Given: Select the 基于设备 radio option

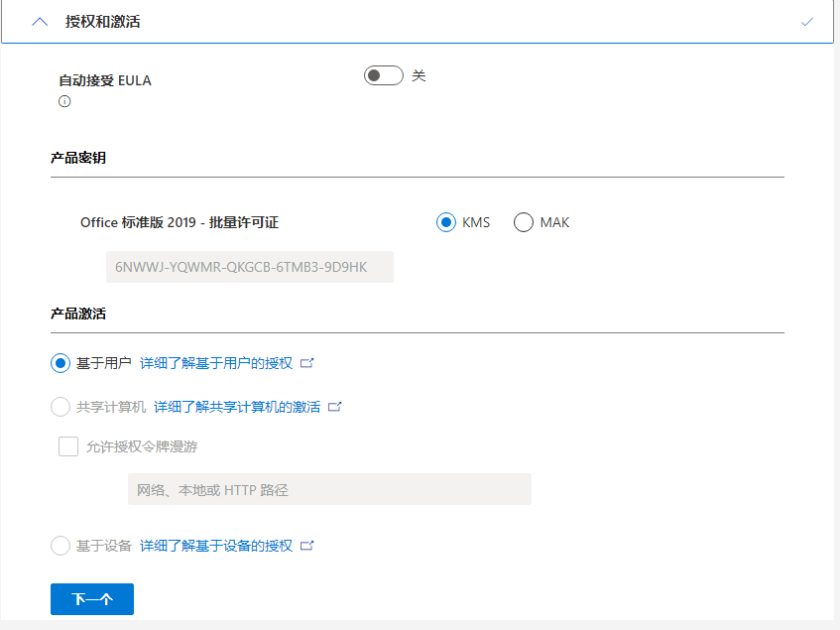Looking at the screenshot, I should (x=60, y=546).
